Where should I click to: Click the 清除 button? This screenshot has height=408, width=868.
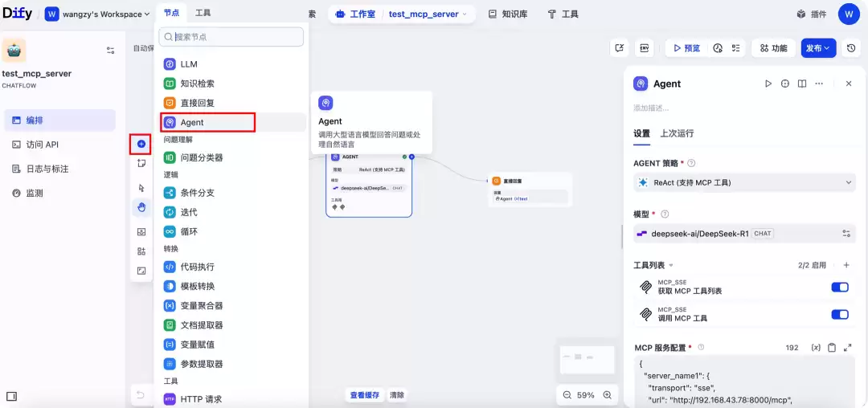(397, 394)
